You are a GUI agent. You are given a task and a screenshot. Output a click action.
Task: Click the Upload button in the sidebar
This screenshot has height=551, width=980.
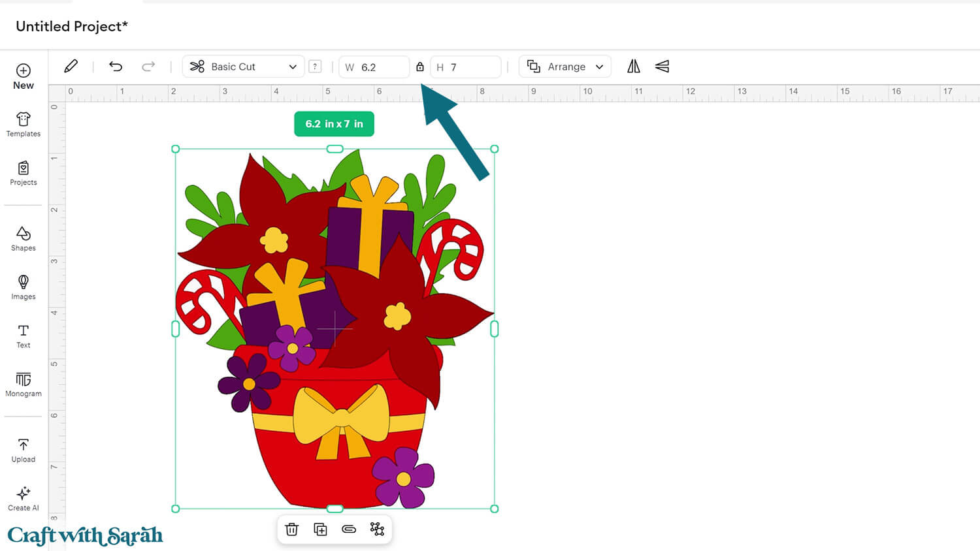(x=24, y=450)
